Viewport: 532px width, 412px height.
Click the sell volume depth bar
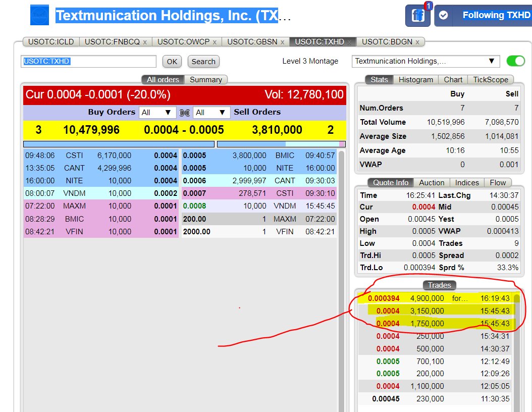[281, 144]
